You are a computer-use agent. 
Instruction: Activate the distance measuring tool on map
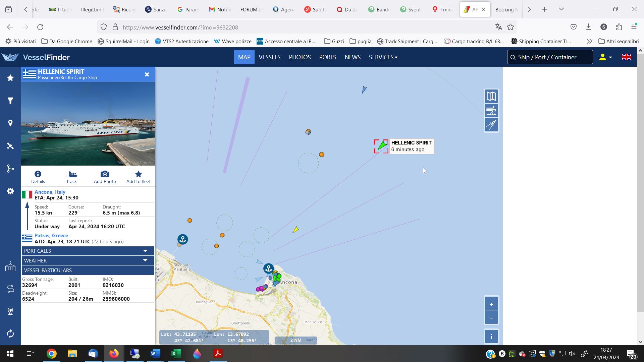pos(491,125)
